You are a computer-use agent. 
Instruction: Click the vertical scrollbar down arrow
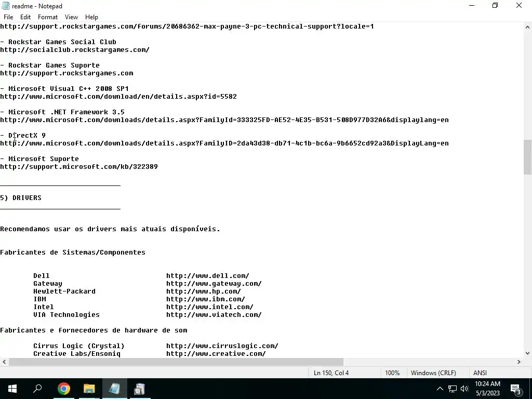527,353
